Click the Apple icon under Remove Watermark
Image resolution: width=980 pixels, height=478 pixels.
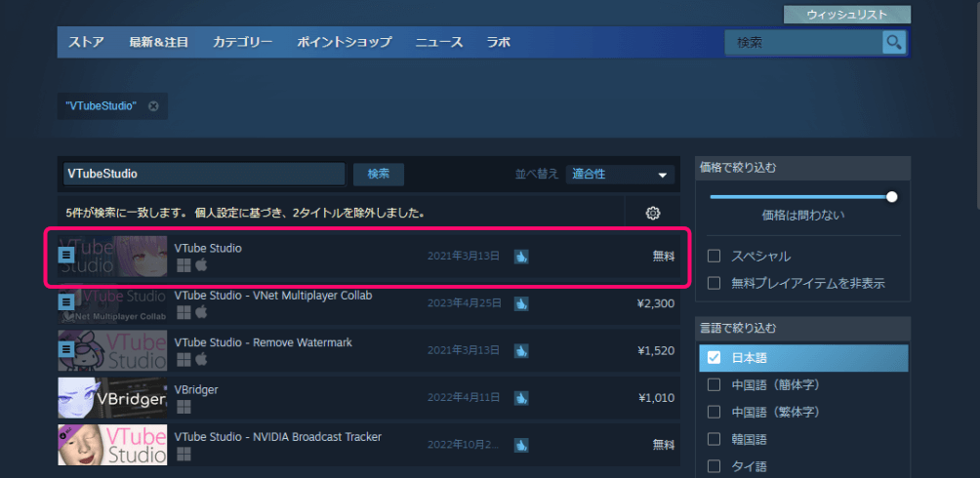(201, 359)
